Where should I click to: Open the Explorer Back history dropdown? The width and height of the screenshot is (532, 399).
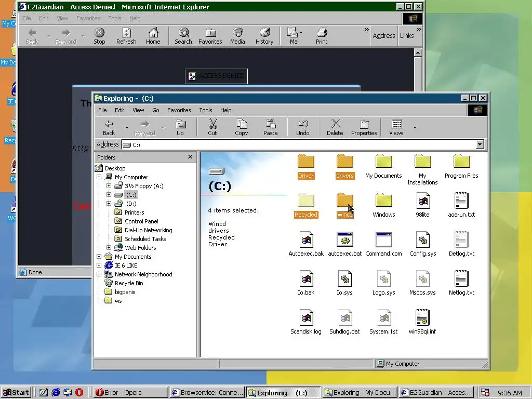coord(127,128)
